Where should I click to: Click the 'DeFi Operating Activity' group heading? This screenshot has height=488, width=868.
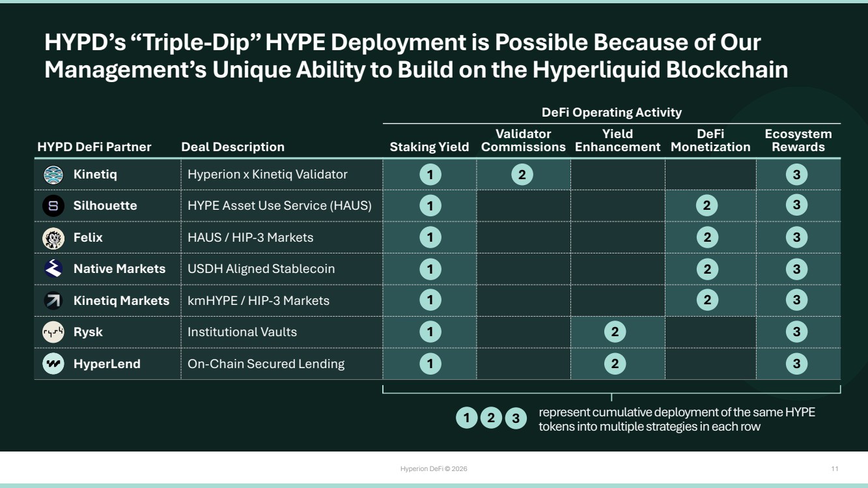click(x=612, y=112)
